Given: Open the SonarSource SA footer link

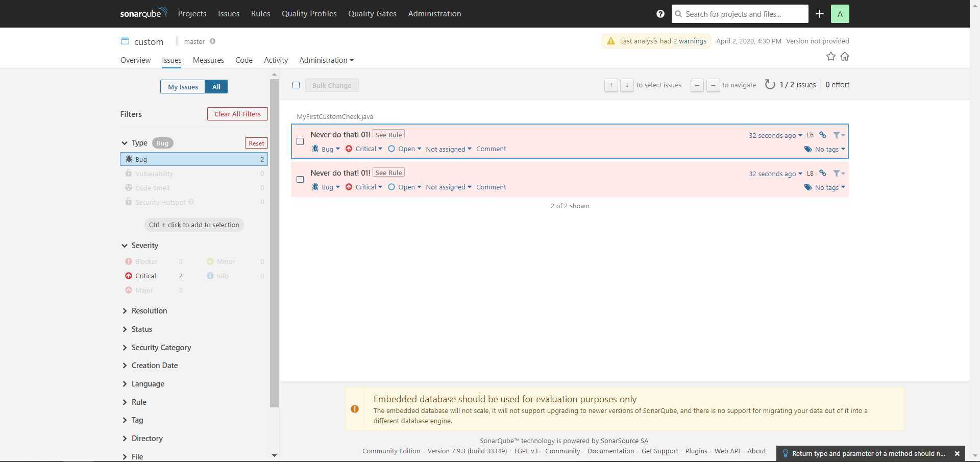Looking at the screenshot, I should (x=624, y=441).
